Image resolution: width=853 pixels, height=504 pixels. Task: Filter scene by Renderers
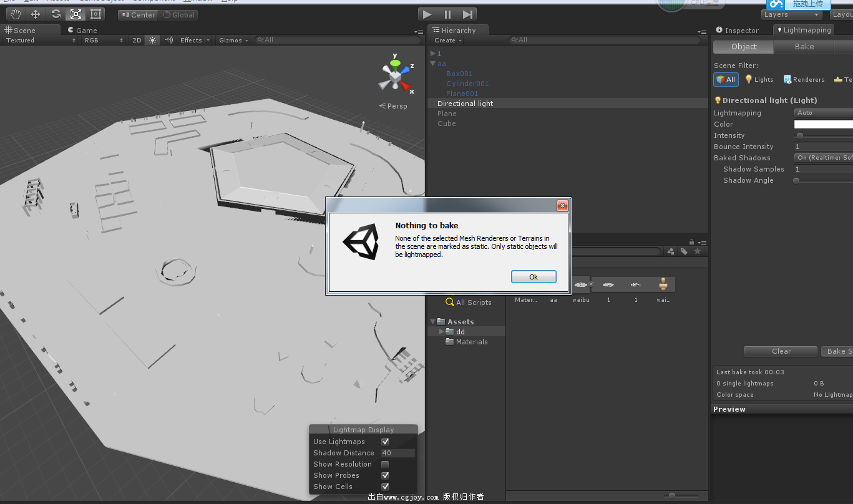[804, 79]
